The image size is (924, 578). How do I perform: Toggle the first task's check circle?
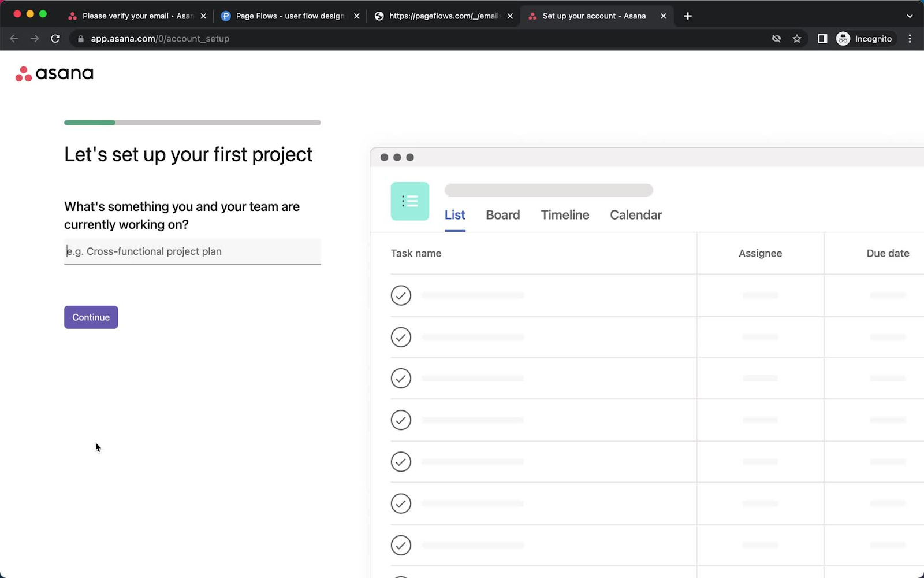[401, 295]
